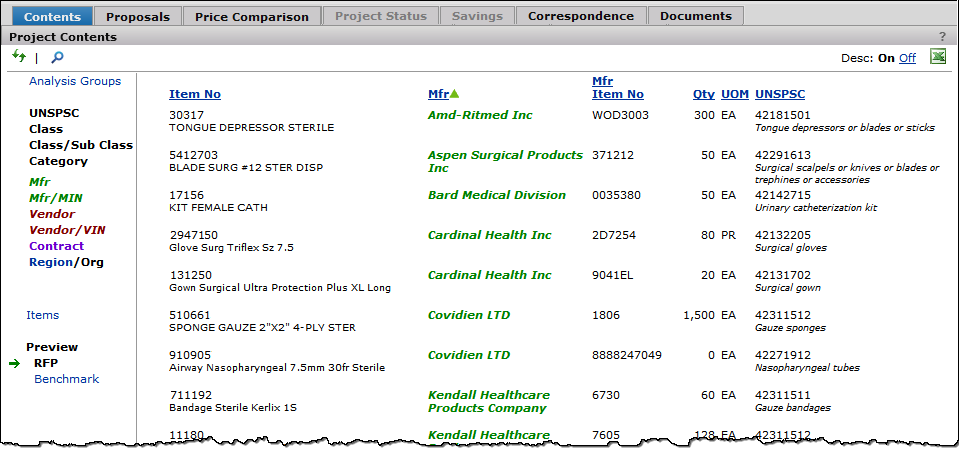This screenshot has width=959, height=451.
Task: Open help via the question mark icon
Action: pos(942,37)
